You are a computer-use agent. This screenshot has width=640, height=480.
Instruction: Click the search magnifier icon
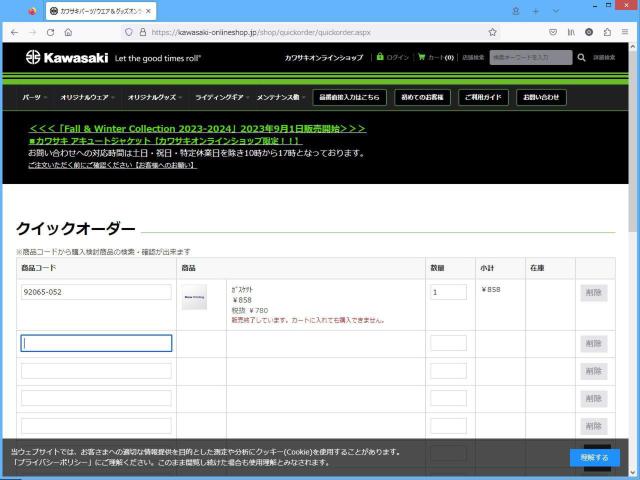click(x=582, y=58)
